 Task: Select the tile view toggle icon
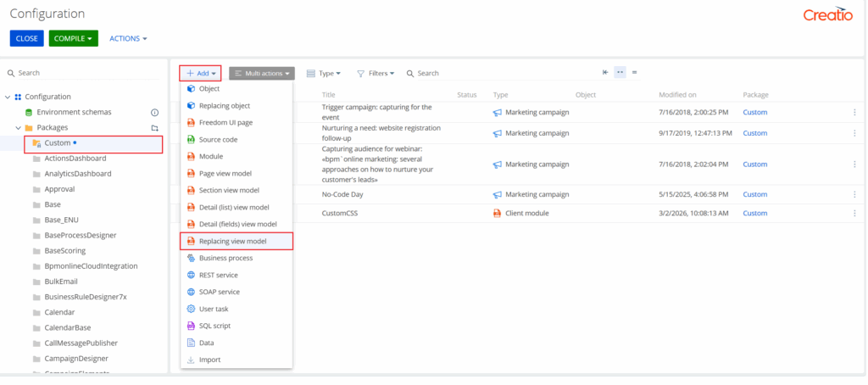(x=620, y=73)
